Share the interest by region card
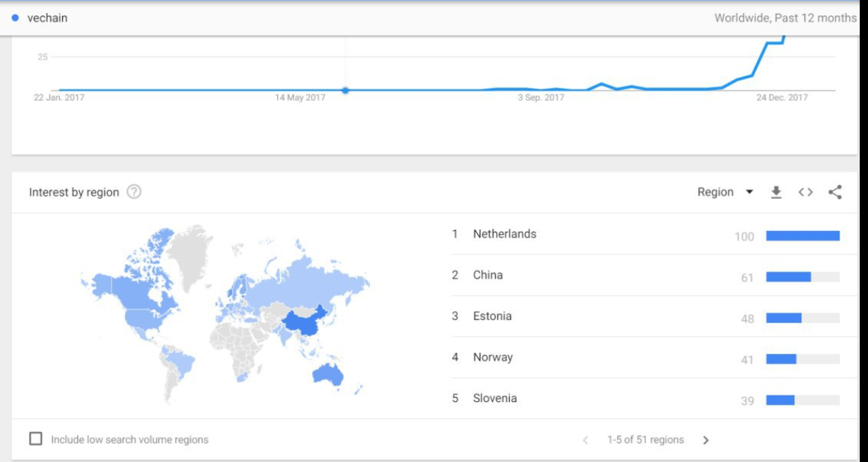 (x=835, y=192)
